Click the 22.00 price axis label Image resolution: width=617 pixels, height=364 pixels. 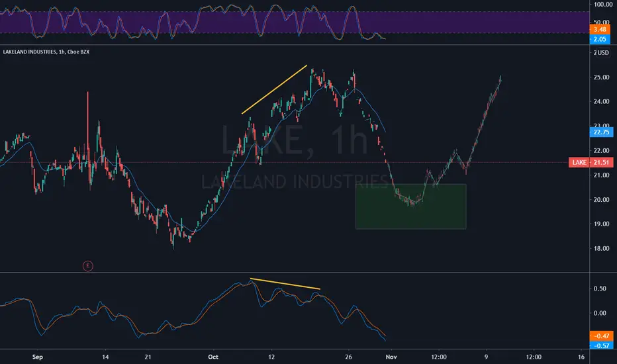pyautogui.click(x=601, y=151)
